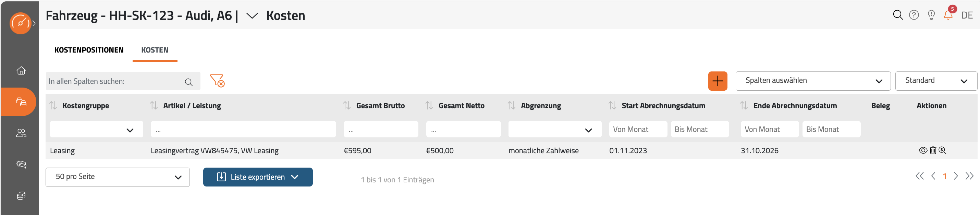Viewport: 980px width, 215px height.
Task: Open the home icon in sidebar
Action: [21, 70]
